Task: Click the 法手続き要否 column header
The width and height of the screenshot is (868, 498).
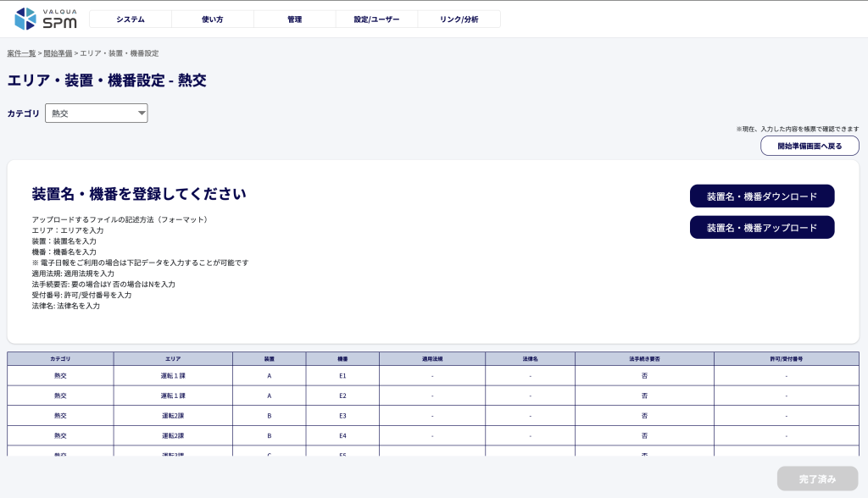Action: [644, 359]
